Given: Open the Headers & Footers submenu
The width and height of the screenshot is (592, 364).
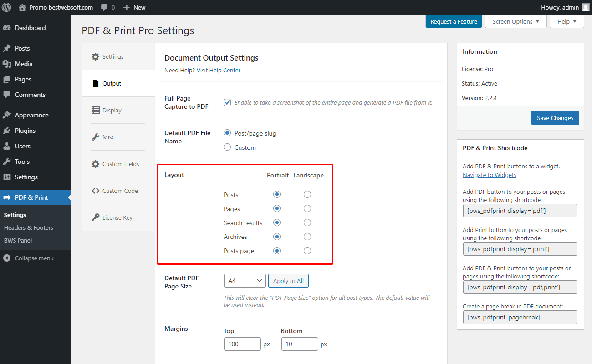Looking at the screenshot, I should tap(29, 227).
